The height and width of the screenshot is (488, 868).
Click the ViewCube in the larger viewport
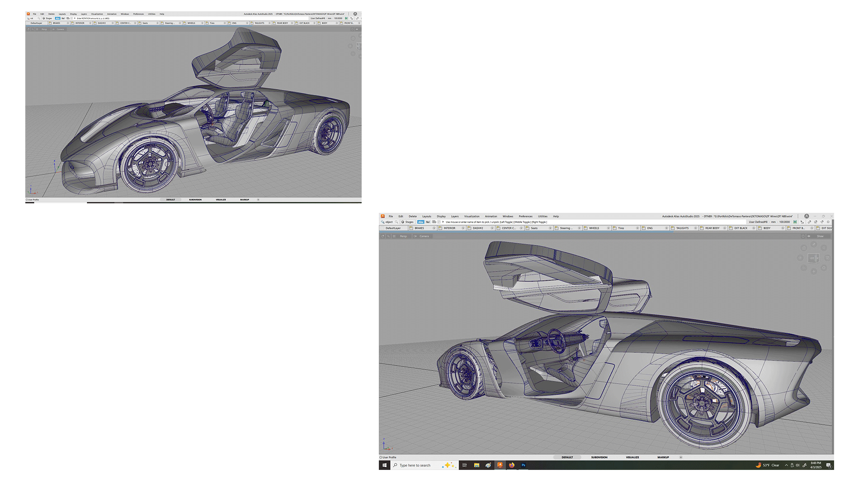pyautogui.click(x=813, y=258)
